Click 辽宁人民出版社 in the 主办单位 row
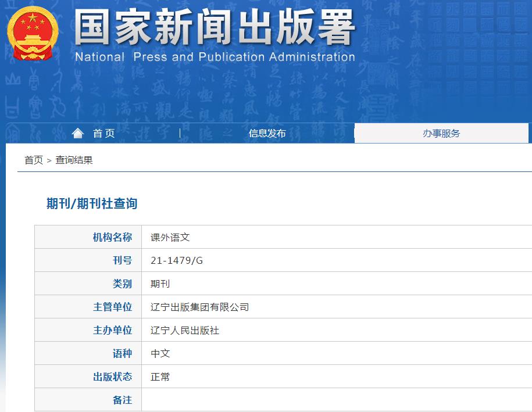Viewport: 532px width, 412px height. (186, 330)
